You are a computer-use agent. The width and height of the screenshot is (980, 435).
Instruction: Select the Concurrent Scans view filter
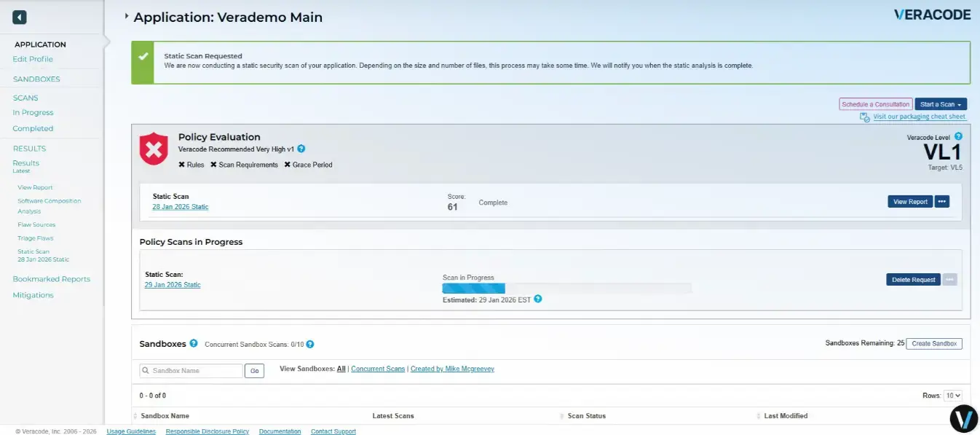[378, 369]
